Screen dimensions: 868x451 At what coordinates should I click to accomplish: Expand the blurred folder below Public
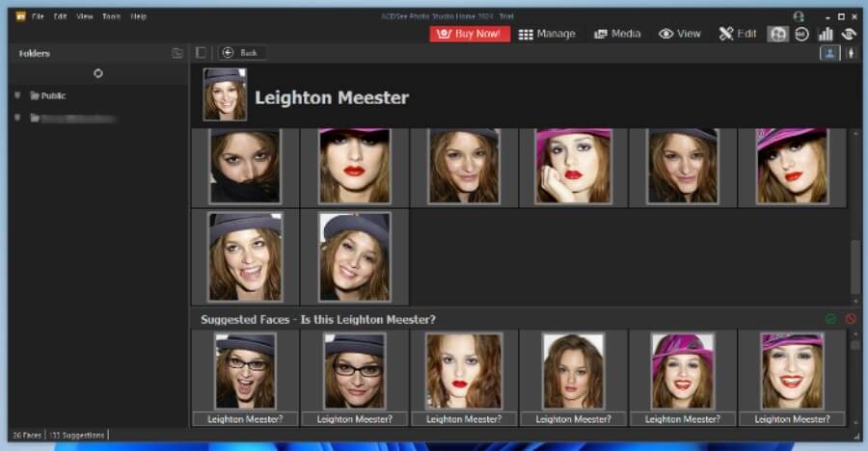click(17, 118)
